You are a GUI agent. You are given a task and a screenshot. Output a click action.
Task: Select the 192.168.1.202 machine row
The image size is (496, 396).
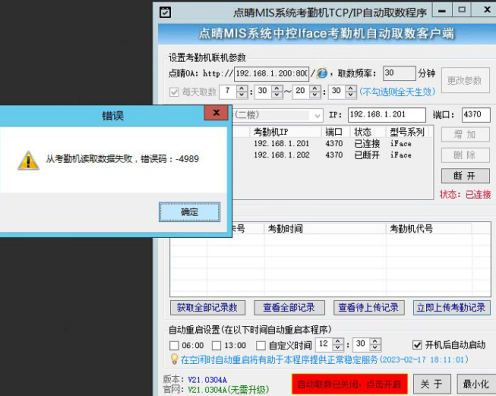point(332,155)
